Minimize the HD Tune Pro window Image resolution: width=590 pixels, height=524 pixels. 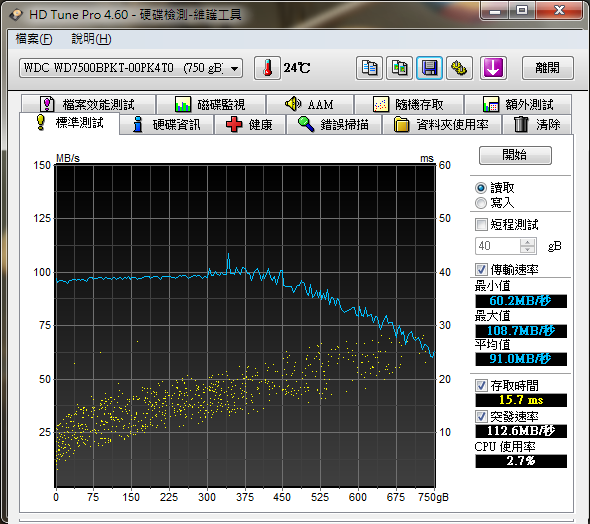[x=495, y=10]
